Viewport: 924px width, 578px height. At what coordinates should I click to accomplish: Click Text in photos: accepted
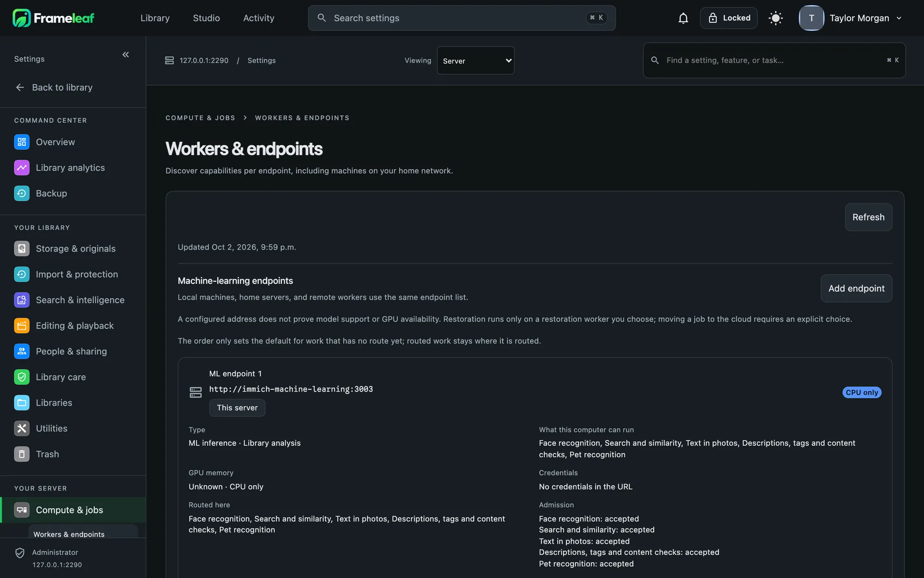coord(584,541)
